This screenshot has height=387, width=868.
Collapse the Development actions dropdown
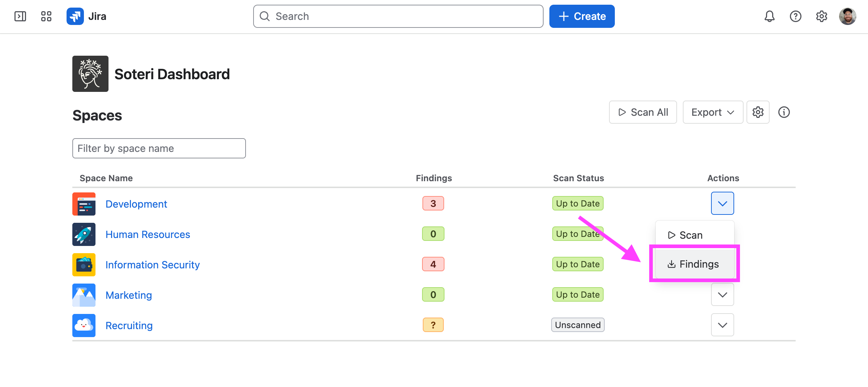723,203
